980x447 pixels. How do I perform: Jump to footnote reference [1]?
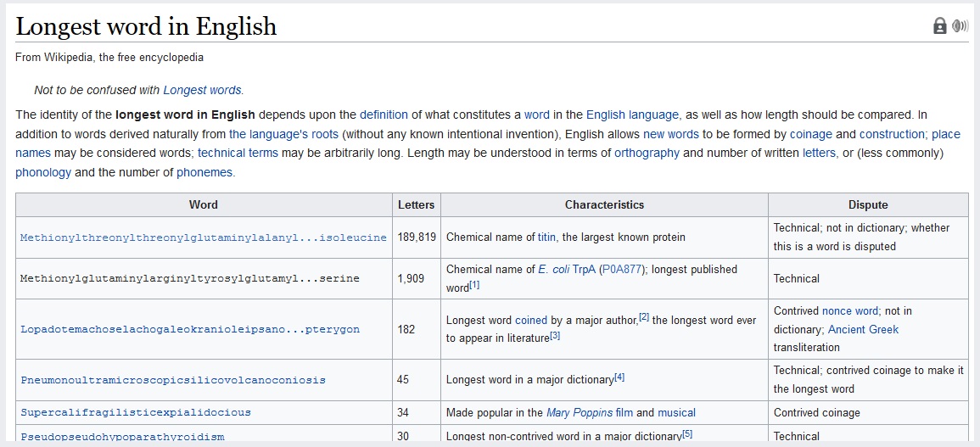click(x=474, y=286)
